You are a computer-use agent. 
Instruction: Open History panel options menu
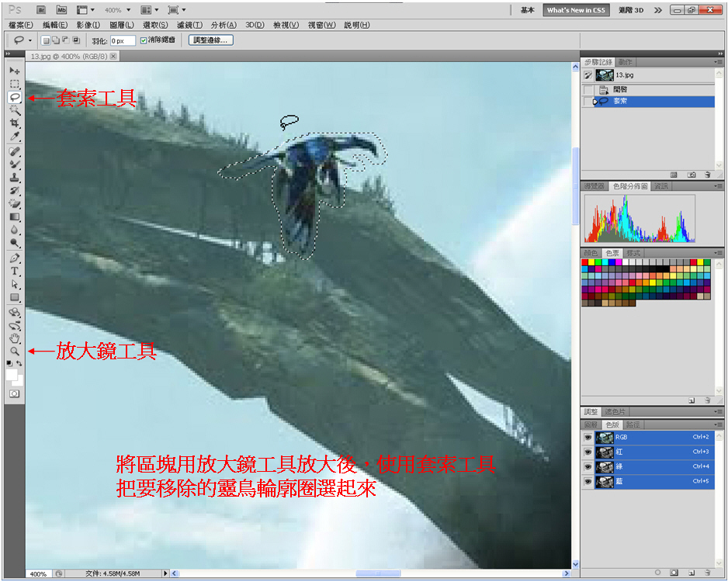pyautogui.click(x=718, y=62)
